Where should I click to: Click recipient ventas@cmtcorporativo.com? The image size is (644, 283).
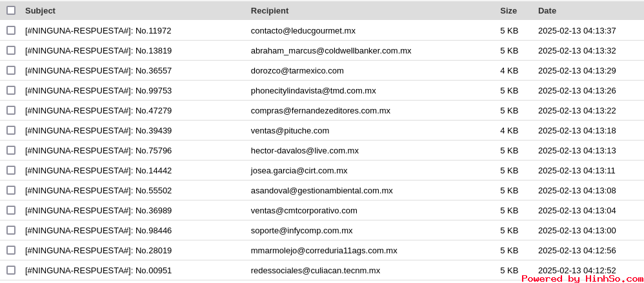pyautogui.click(x=304, y=210)
